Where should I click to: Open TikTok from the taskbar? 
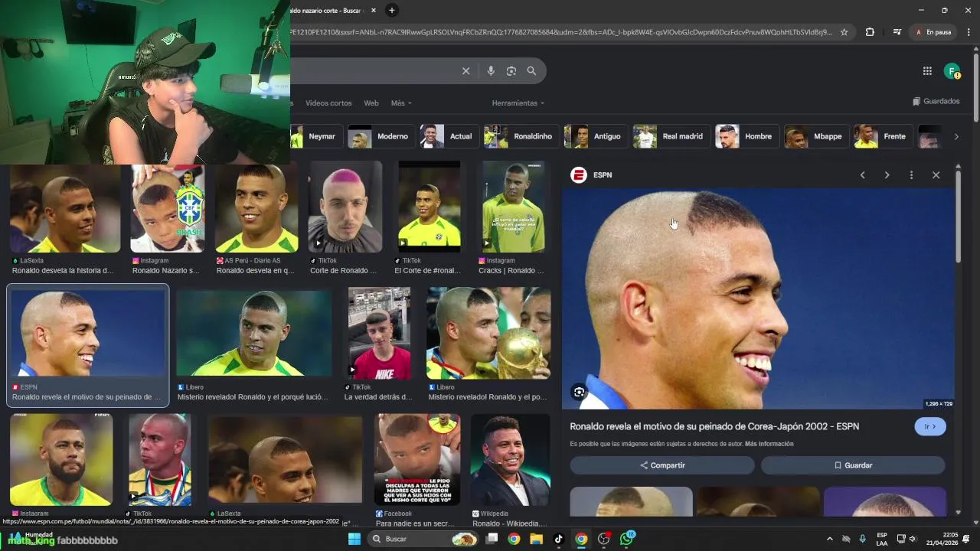559,539
